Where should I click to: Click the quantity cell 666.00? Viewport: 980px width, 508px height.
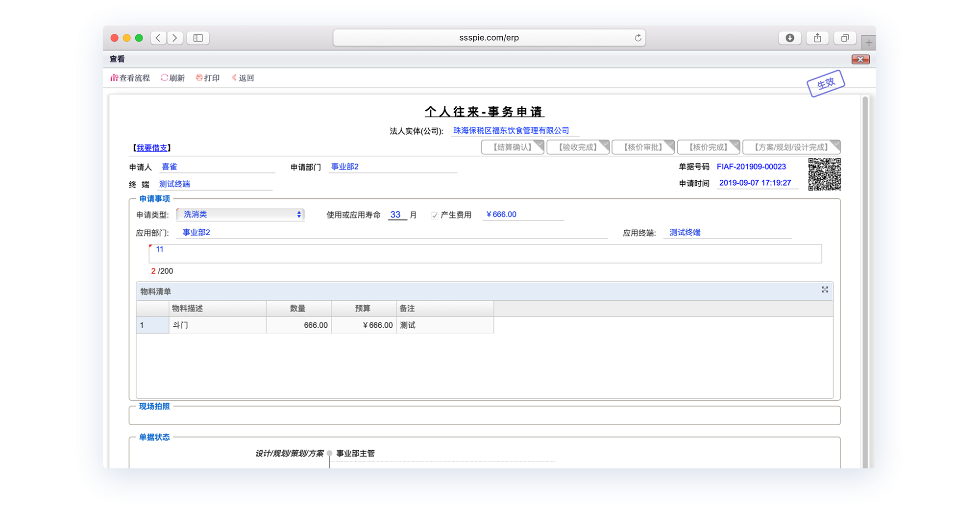(x=298, y=325)
